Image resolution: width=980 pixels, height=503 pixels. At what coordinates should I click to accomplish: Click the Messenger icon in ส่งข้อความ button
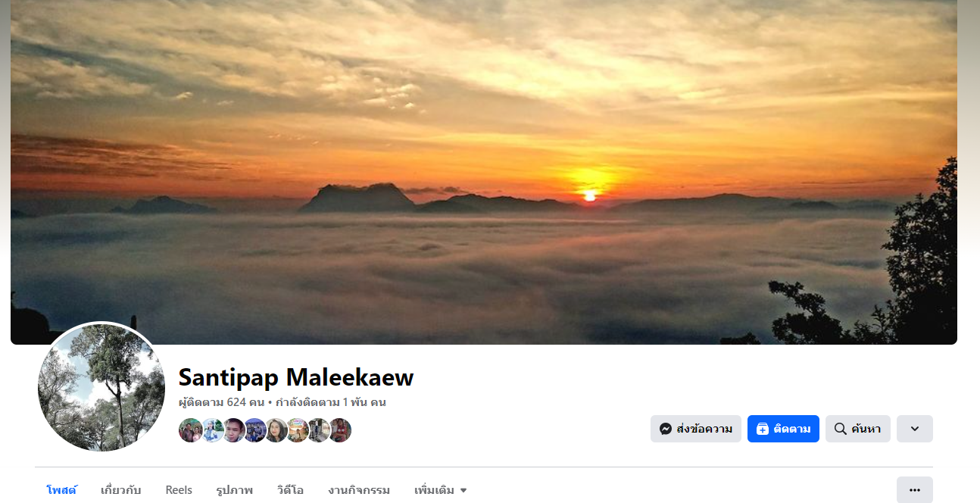click(666, 429)
